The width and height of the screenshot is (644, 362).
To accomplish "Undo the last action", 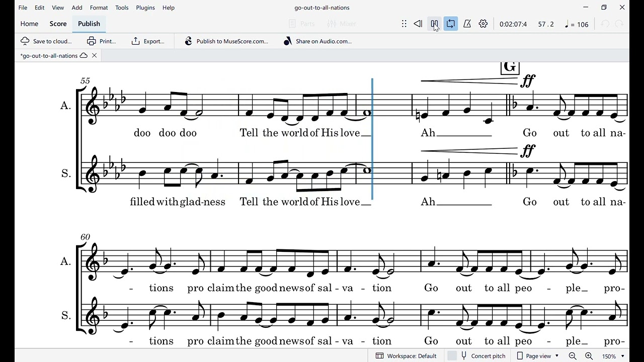I will point(605,24).
